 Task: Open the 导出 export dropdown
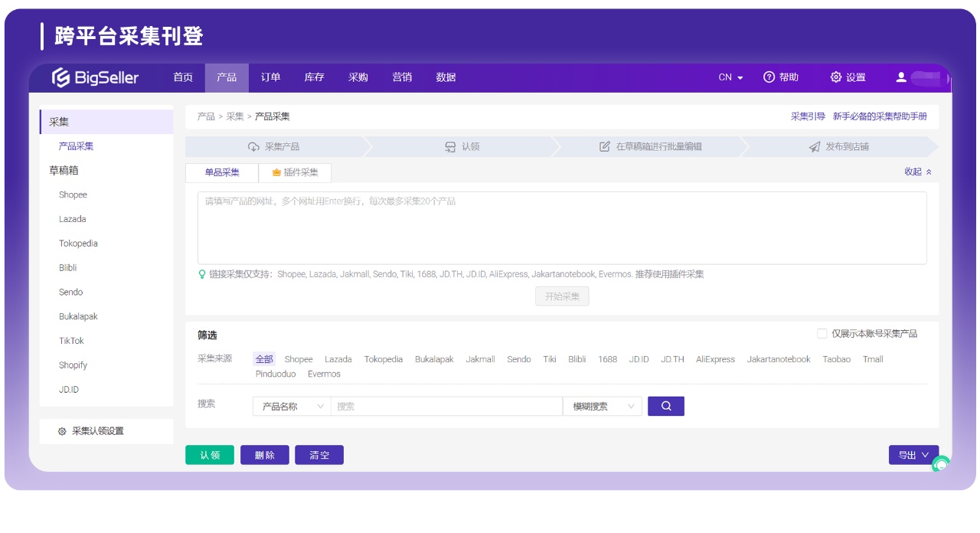pyautogui.click(x=914, y=454)
